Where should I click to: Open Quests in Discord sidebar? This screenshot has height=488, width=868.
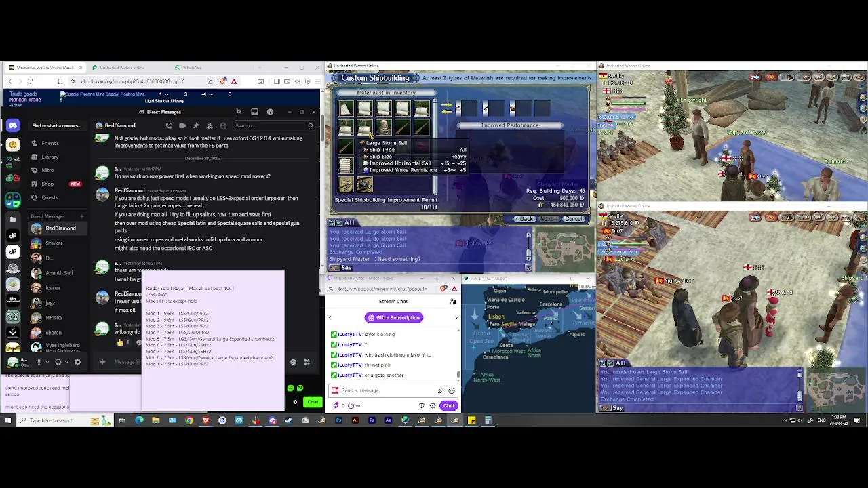pos(50,197)
